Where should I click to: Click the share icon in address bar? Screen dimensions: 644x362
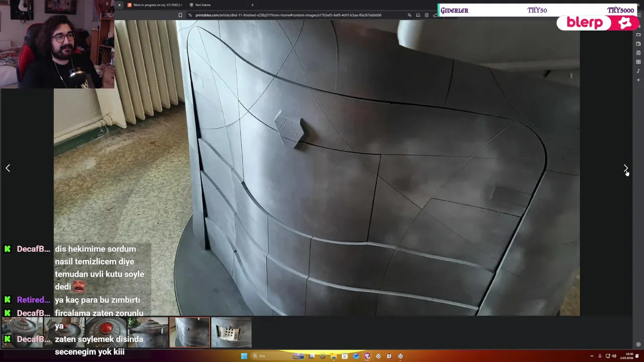tap(435, 15)
